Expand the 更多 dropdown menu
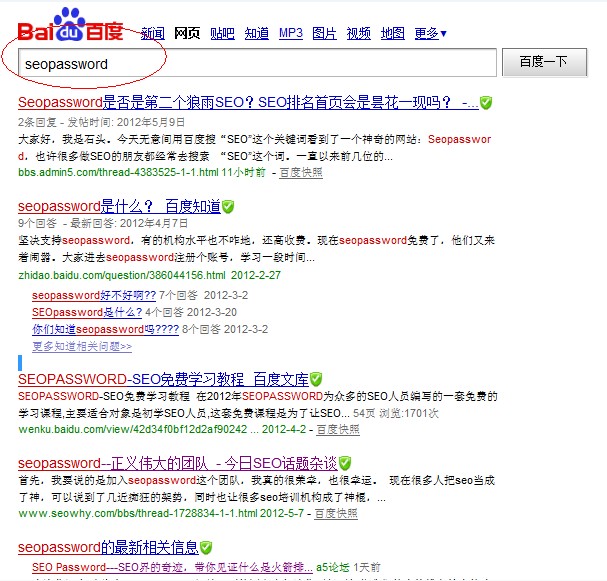The image size is (607, 581). pos(430,33)
